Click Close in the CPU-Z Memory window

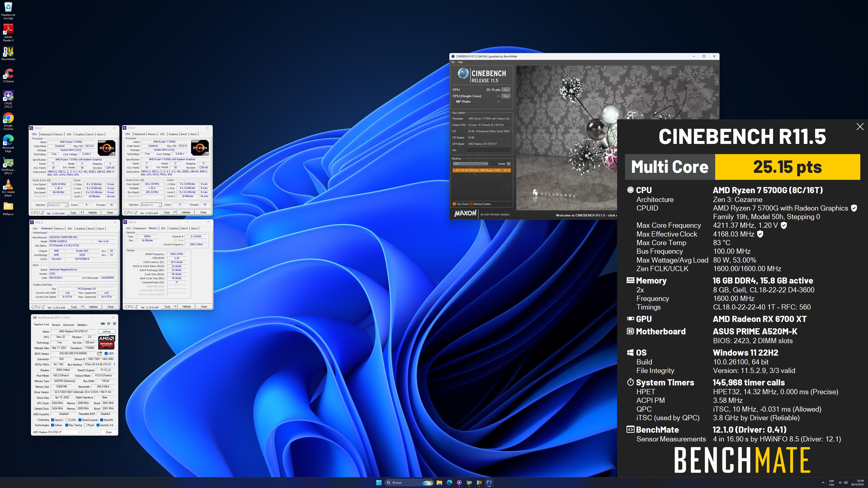tap(204, 307)
